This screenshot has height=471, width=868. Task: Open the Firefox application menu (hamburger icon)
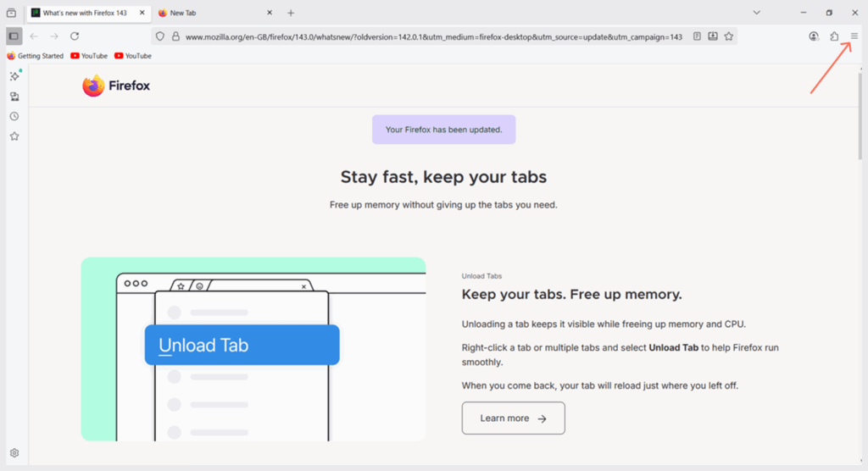(854, 36)
